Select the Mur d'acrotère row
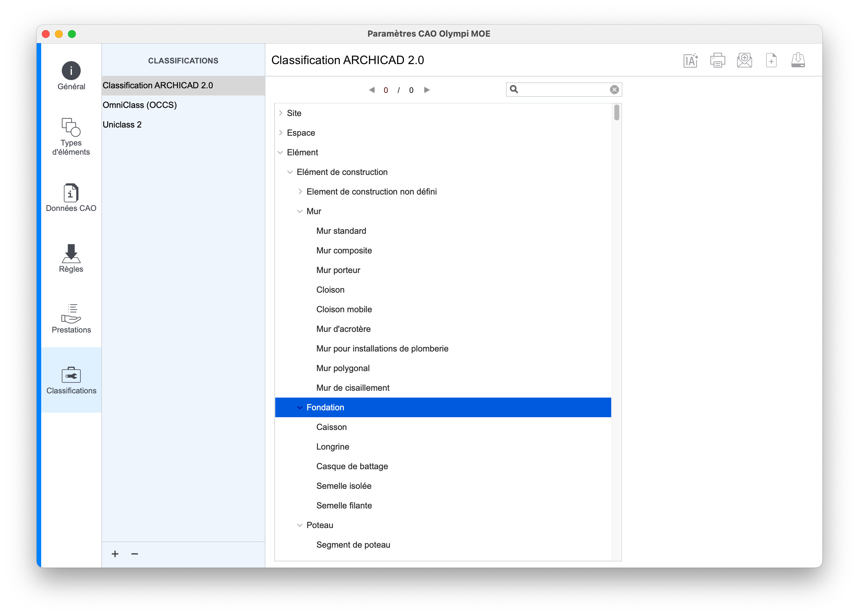The height and width of the screenshot is (616, 859). pos(443,329)
